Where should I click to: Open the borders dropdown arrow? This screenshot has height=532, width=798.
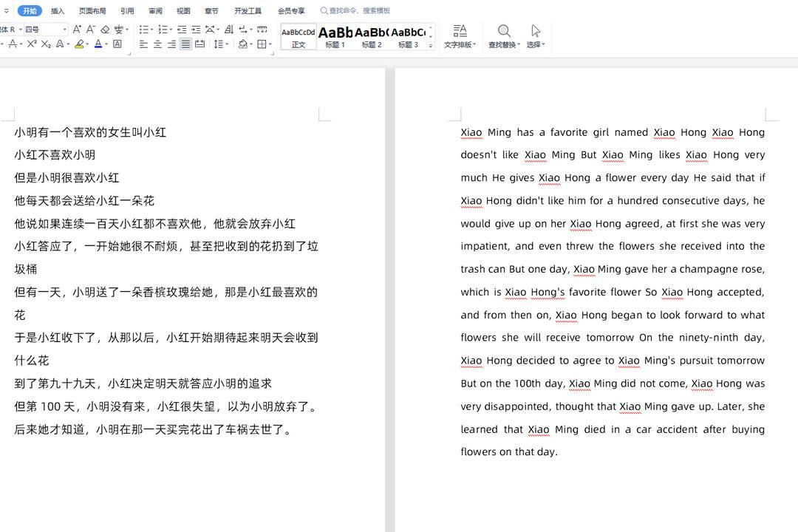coord(270,44)
